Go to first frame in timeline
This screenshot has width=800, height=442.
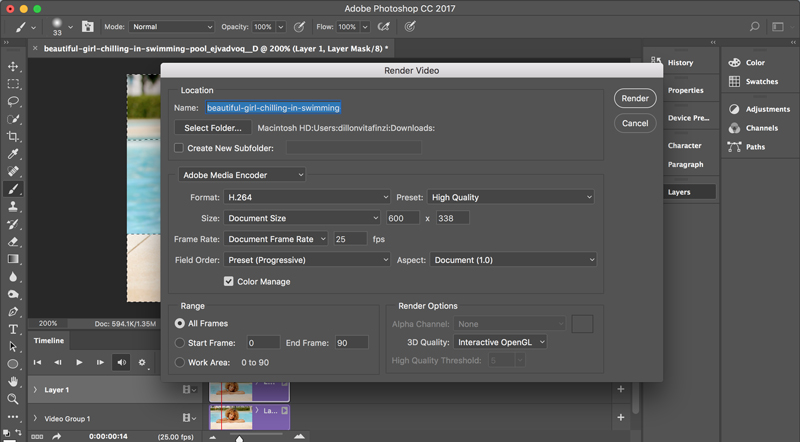37,362
